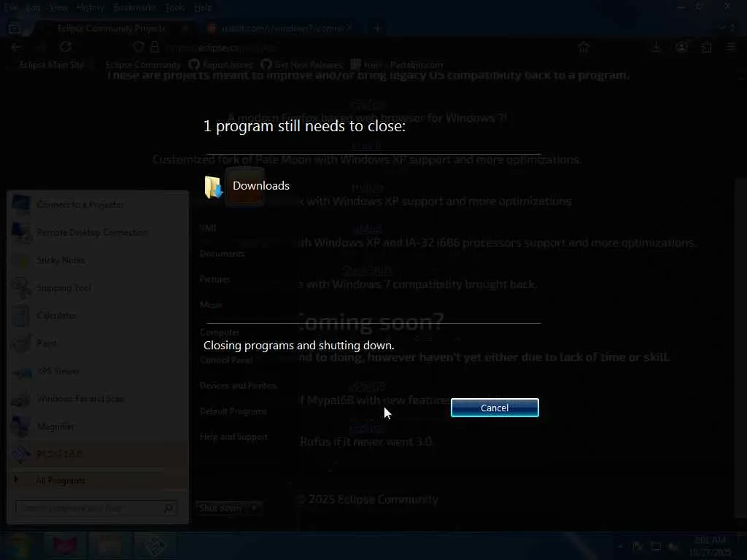Select the Downloads folder icon in the list
The image size is (747, 560).
click(214, 187)
